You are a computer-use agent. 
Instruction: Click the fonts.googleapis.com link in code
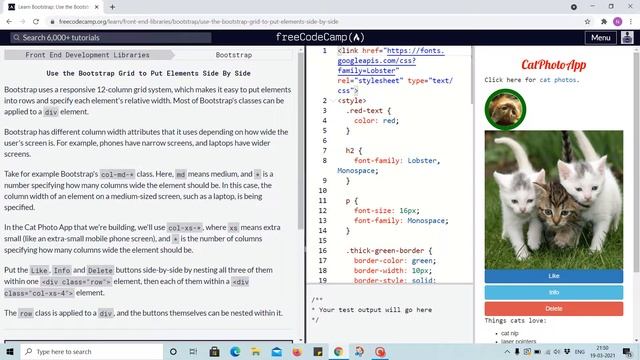pyautogui.click(x=391, y=61)
